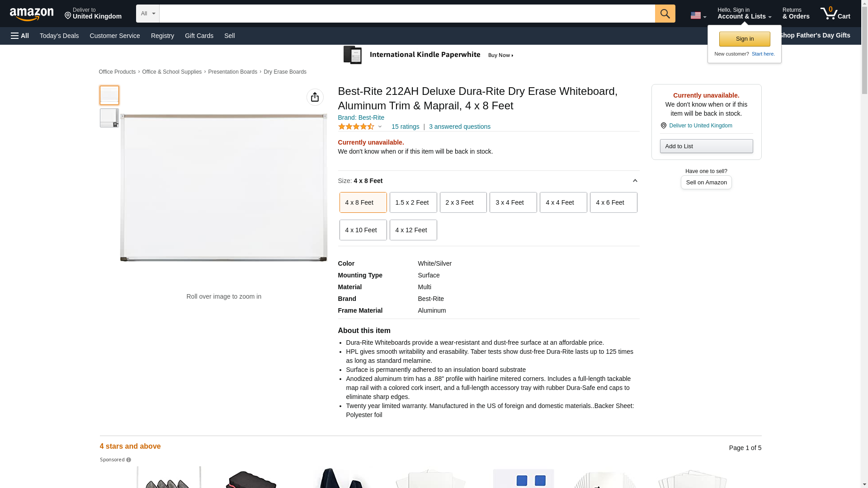868x488 pixels.
Task: Open Today's Deals from the navigation
Action: [x=59, y=36]
